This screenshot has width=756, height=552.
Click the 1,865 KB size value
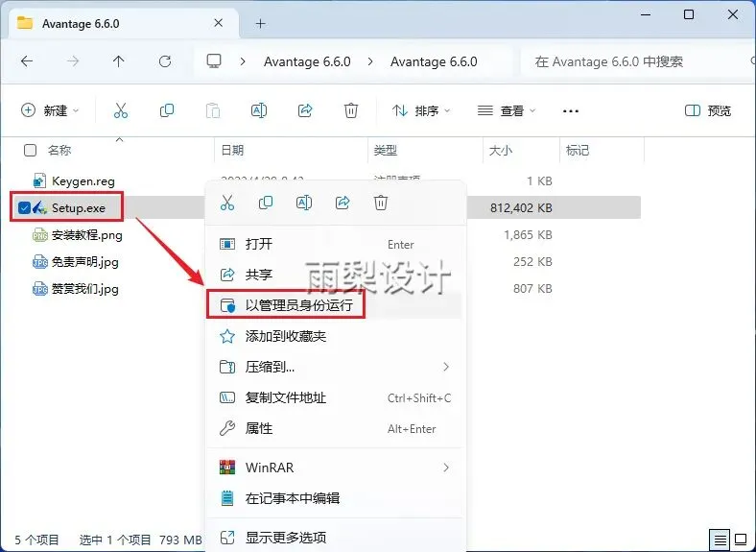[x=528, y=235]
